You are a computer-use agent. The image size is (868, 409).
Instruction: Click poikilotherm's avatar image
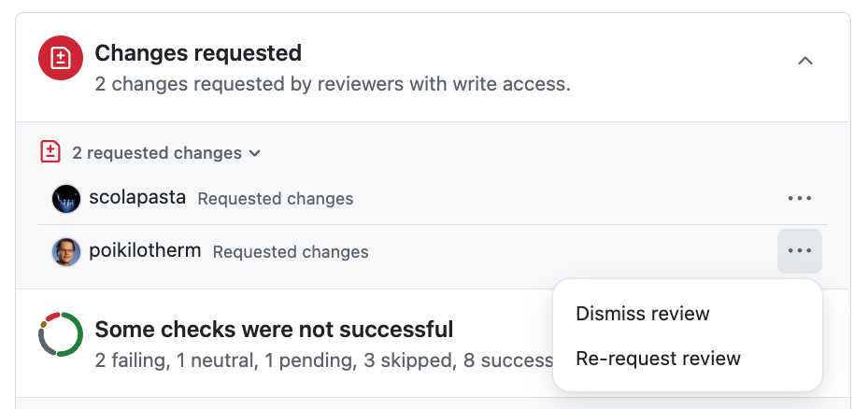(x=65, y=251)
